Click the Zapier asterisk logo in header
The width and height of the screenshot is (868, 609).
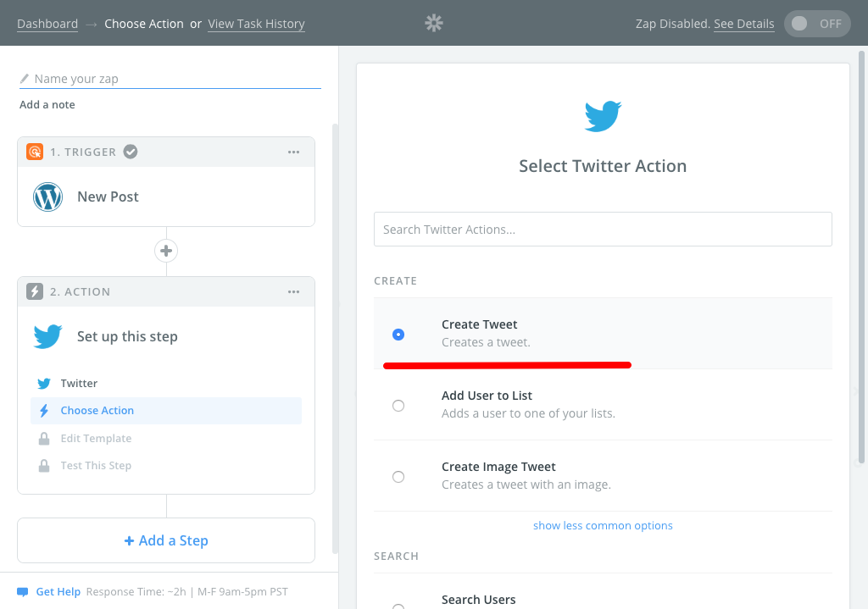tap(434, 23)
